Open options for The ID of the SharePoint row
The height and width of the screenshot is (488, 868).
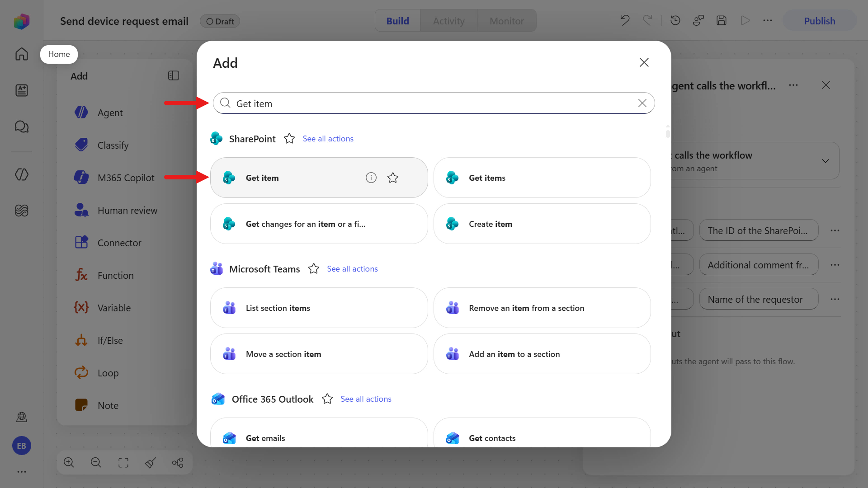pyautogui.click(x=835, y=230)
